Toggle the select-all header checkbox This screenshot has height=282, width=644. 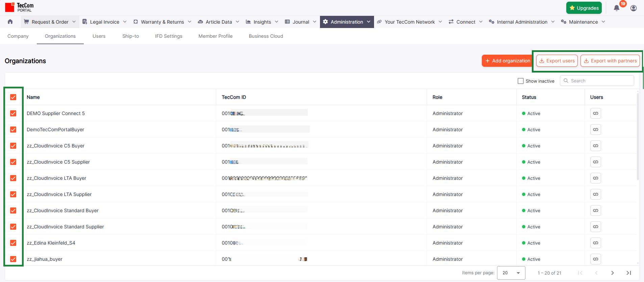click(x=13, y=97)
